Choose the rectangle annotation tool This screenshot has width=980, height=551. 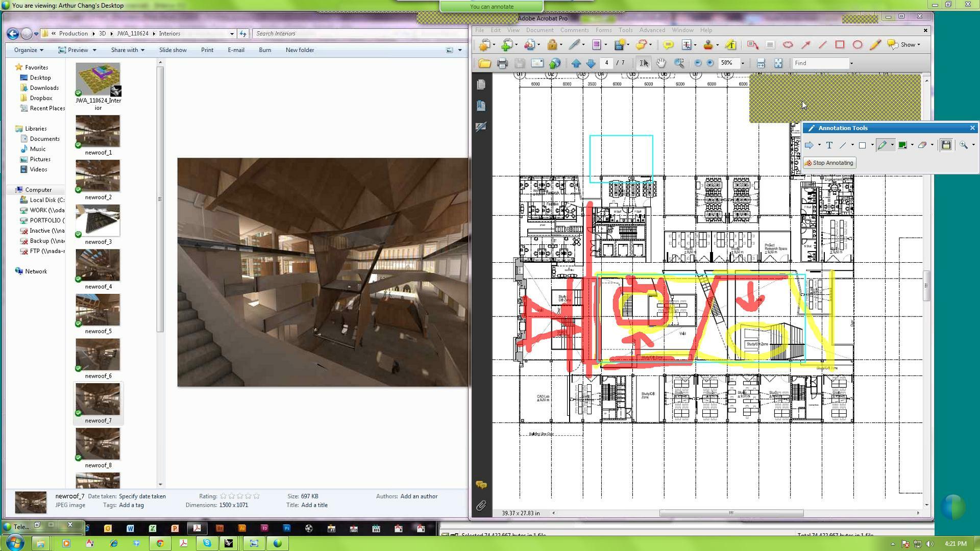click(863, 145)
